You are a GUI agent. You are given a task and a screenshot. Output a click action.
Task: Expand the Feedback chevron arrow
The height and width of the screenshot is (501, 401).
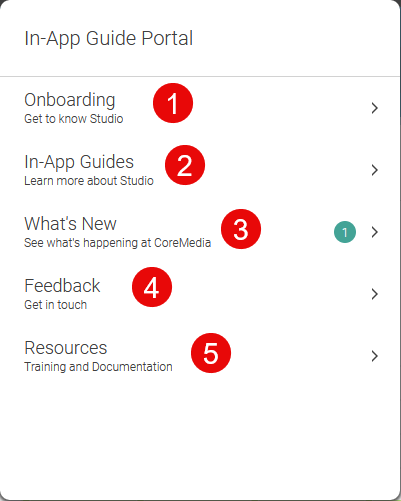(375, 294)
